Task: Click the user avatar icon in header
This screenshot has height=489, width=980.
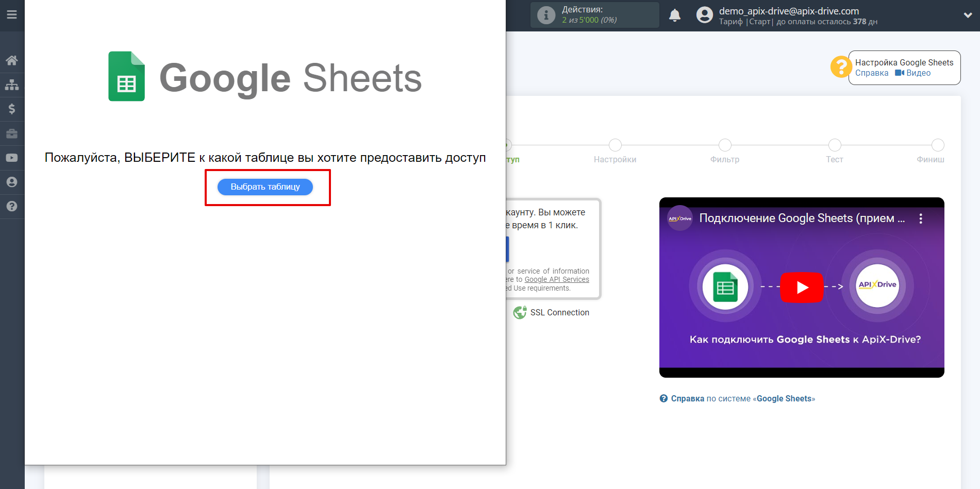Action: (x=704, y=15)
